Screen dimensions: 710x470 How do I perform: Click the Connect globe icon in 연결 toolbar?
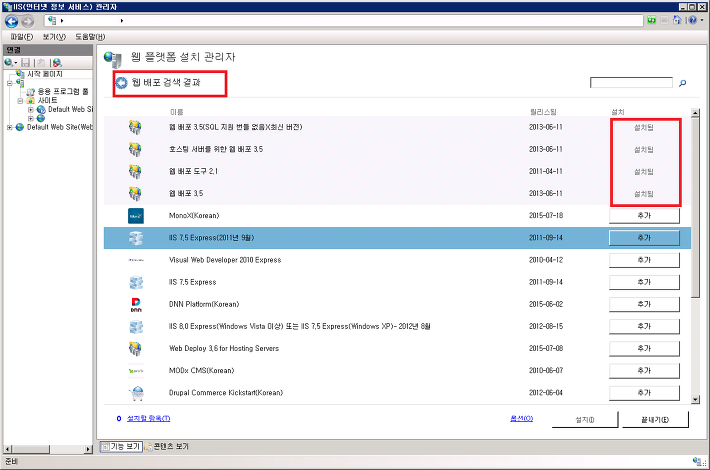point(8,62)
